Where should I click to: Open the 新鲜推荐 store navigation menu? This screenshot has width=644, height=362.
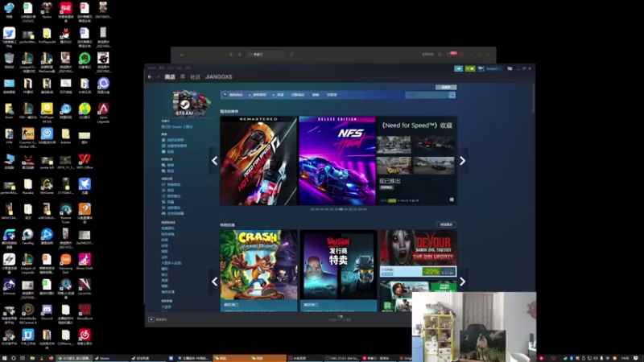258,95
